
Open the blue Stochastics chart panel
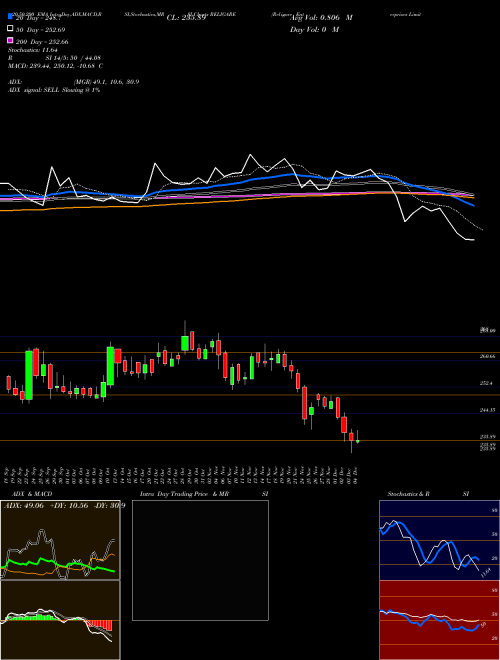pos(439,540)
